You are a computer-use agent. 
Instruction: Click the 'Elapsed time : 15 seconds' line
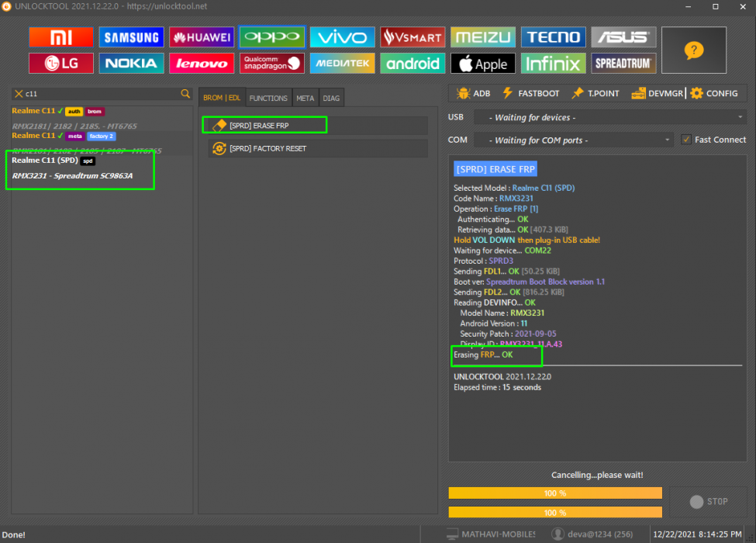[497, 388]
